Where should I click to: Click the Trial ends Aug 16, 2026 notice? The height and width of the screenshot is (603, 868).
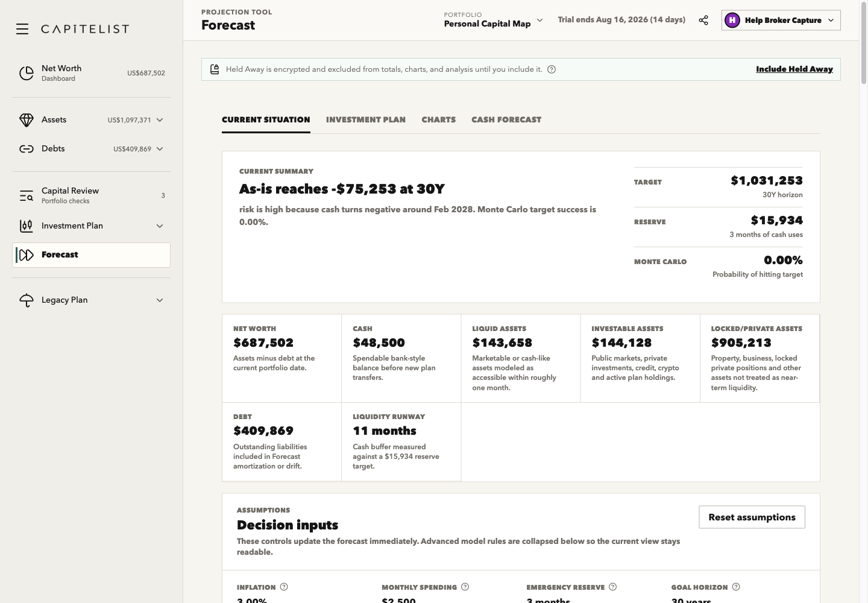point(621,20)
